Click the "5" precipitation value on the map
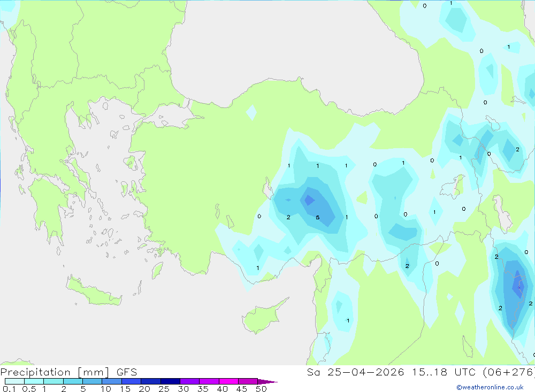 tap(318, 217)
